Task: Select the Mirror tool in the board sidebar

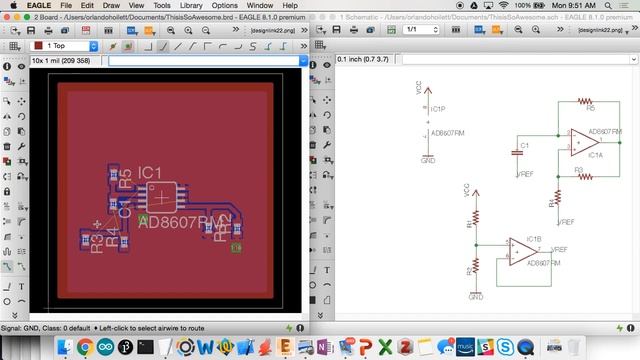Action: [7, 116]
